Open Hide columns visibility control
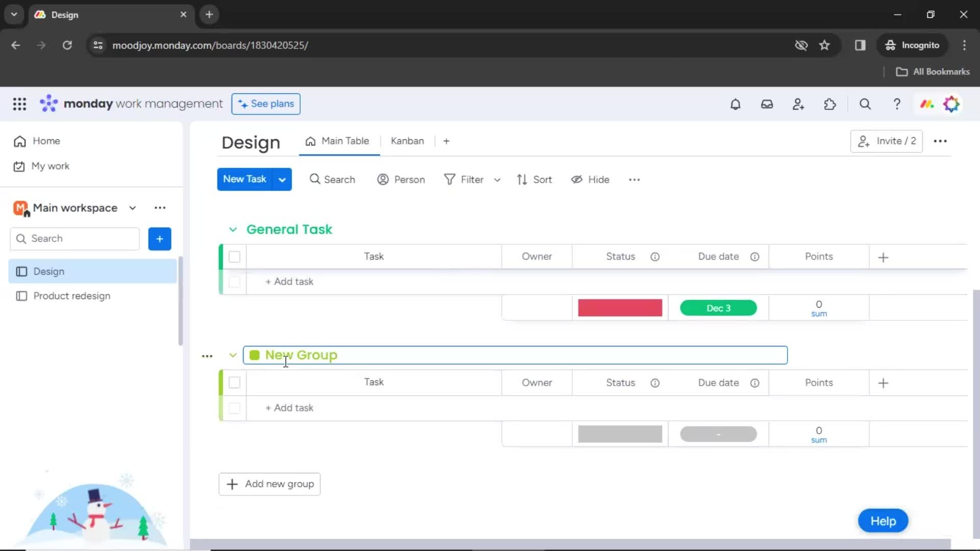The height and width of the screenshot is (551, 980). click(590, 180)
